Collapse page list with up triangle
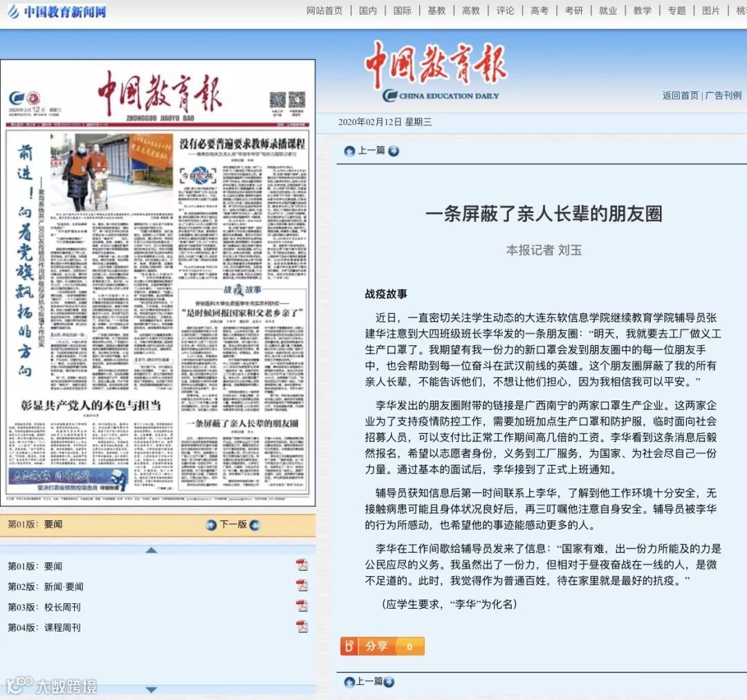The height and width of the screenshot is (700, 747). 151,550
